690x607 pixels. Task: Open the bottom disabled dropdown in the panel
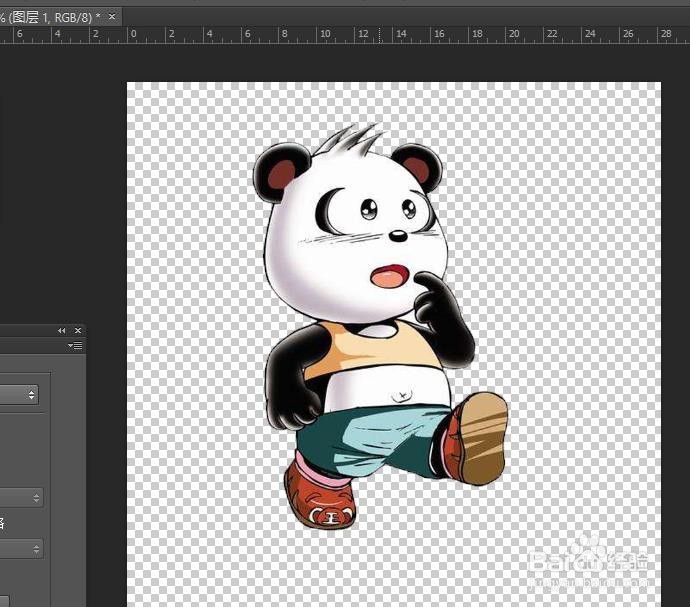coord(22,549)
